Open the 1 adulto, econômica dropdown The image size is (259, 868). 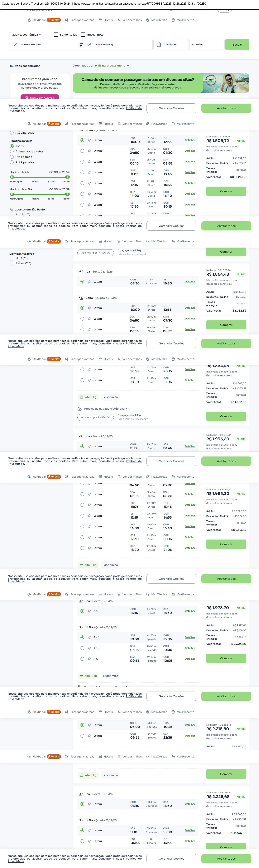tap(26, 35)
